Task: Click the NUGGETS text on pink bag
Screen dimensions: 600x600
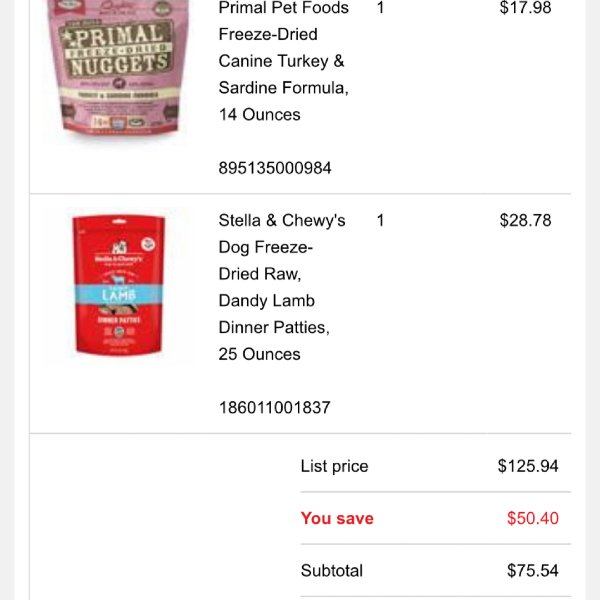Action: point(119,64)
